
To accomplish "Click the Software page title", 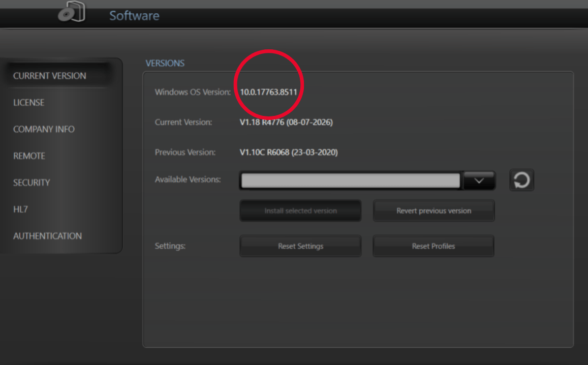I will coord(134,16).
